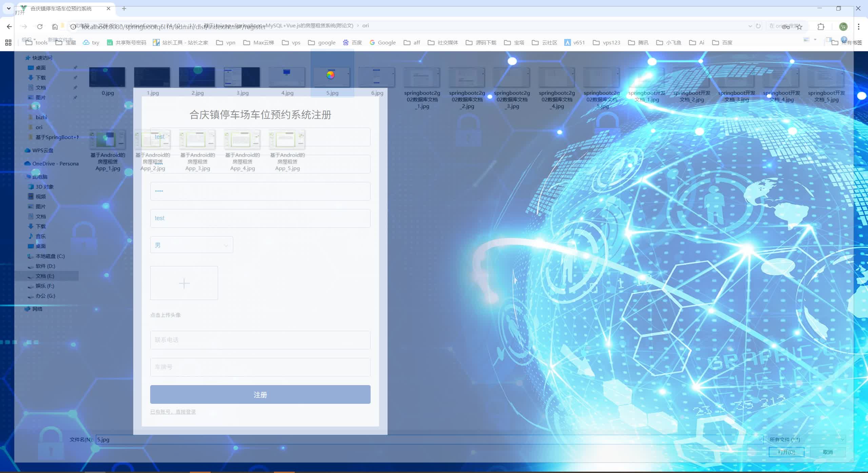Click the browser reload icon
Image resolution: width=868 pixels, height=473 pixels.
40,26
